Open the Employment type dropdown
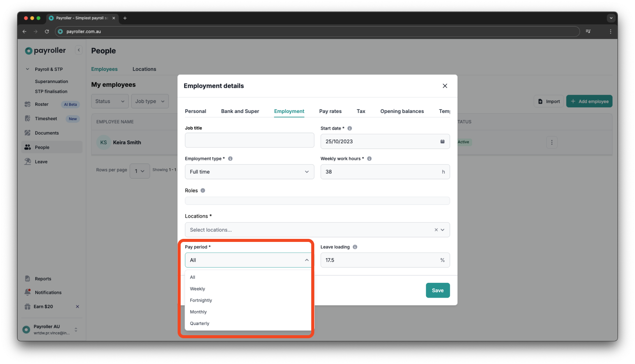Image resolution: width=635 pixels, height=364 pixels. (x=249, y=171)
